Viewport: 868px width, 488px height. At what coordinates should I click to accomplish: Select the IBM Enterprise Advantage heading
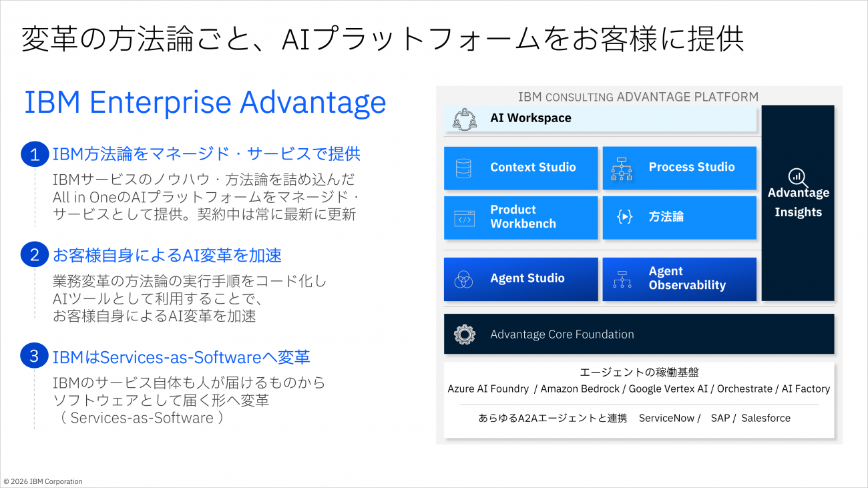[x=205, y=102]
